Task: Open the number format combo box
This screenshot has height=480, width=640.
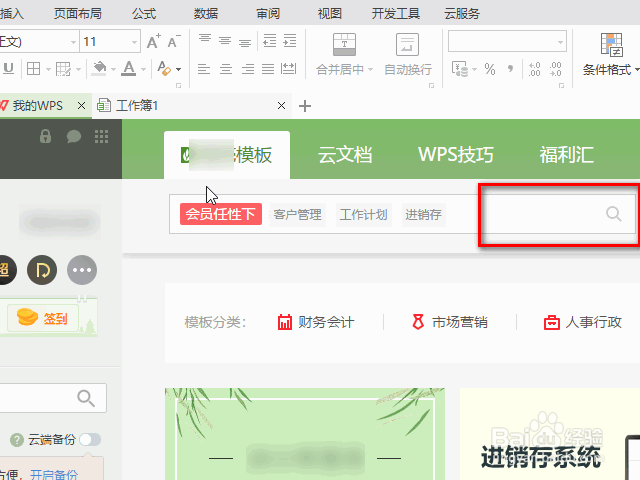Action: (x=507, y=41)
